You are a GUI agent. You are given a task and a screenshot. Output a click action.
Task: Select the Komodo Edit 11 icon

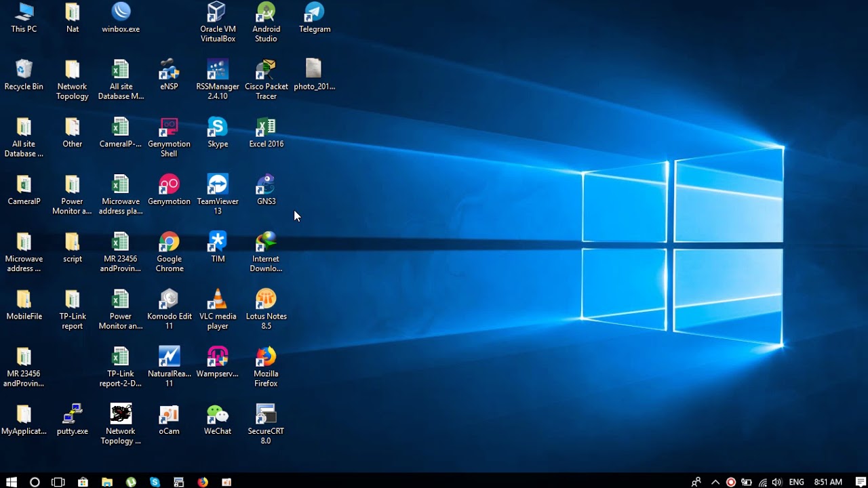(169, 310)
